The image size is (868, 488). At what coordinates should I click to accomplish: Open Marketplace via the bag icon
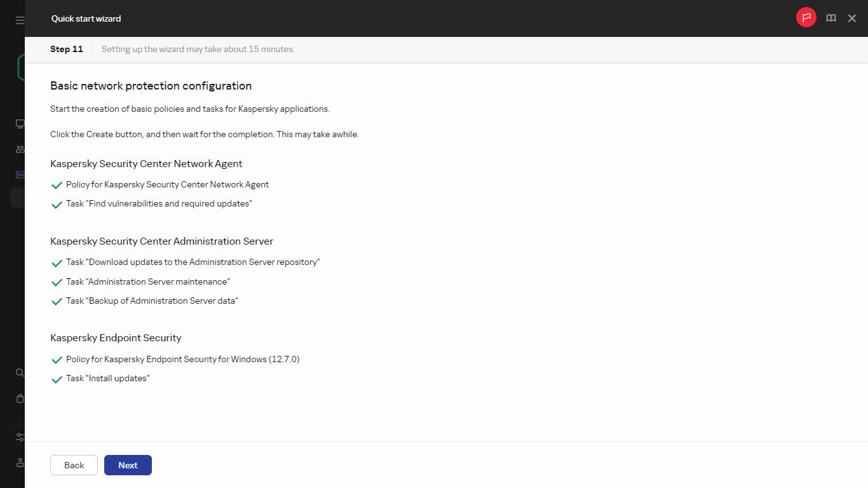point(19,398)
